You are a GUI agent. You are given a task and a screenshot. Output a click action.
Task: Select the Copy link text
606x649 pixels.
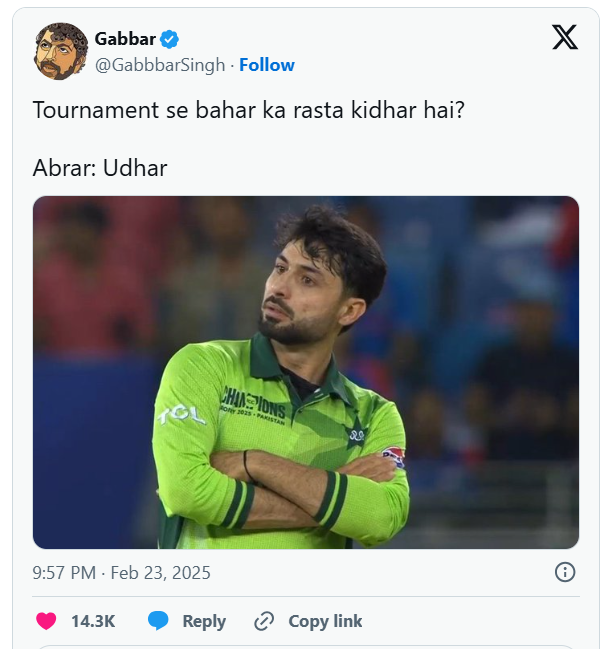pos(325,621)
